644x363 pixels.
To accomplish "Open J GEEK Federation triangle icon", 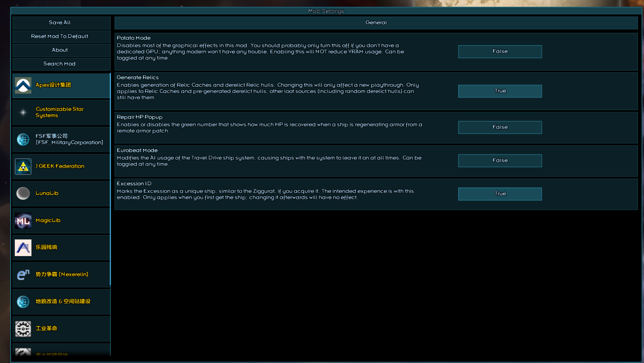I will pyautogui.click(x=23, y=166).
